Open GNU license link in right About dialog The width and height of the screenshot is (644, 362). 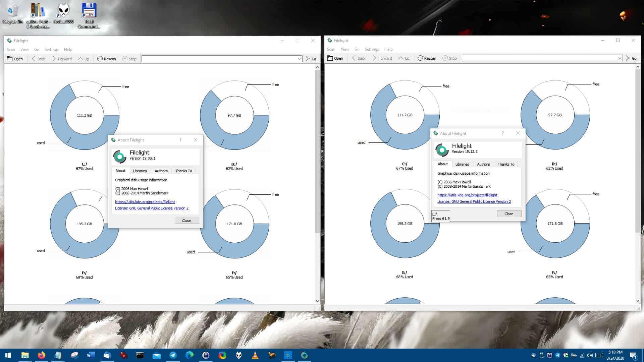pyautogui.click(x=474, y=201)
